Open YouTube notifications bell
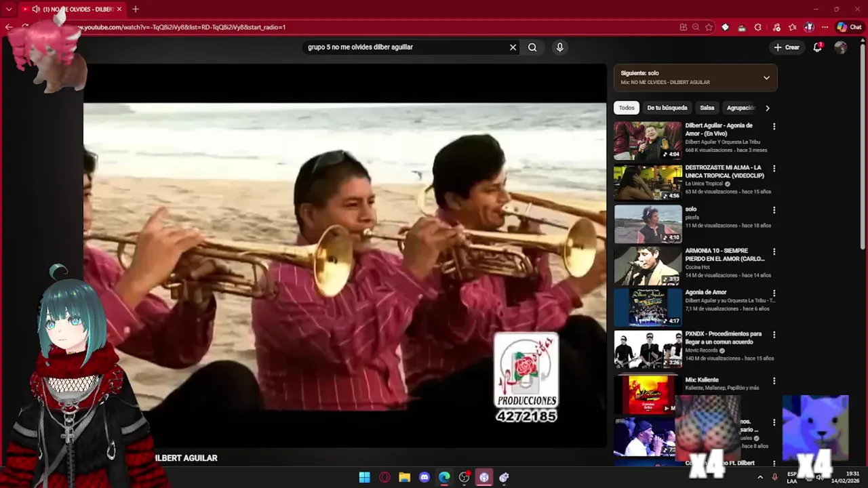868x488 pixels. coord(818,47)
